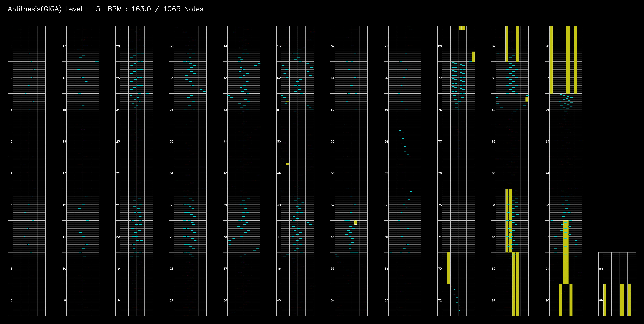Click the '1065 Notes' count
The image size is (644, 324).
pyautogui.click(x=183, y=9)
